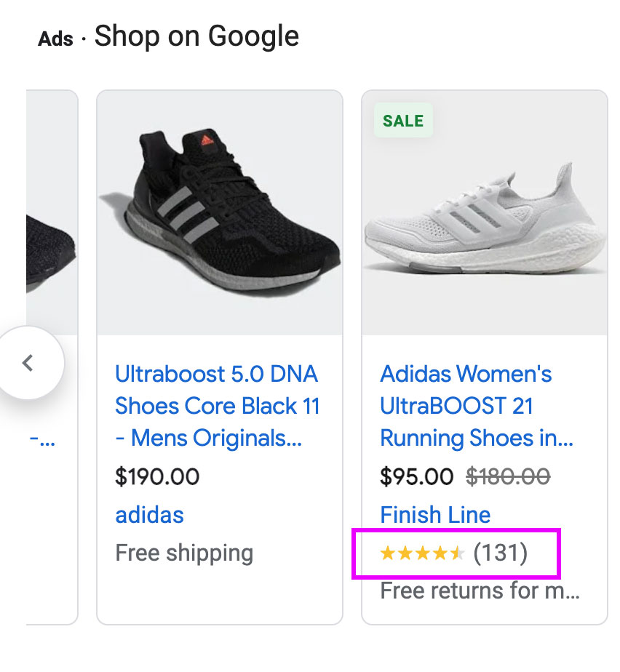620x672 pixels.
Task: Click the (131) review count
Action: coord(500,553)
